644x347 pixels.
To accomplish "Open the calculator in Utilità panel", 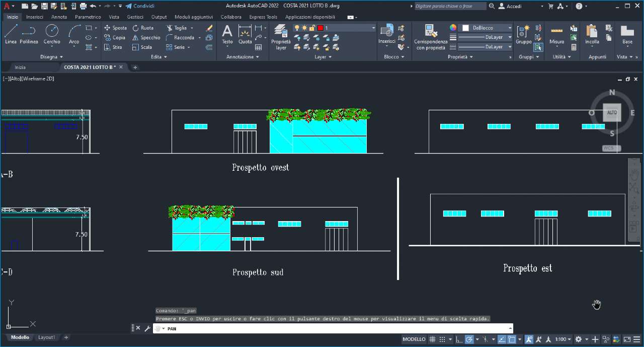I will (x=574, y=47).
